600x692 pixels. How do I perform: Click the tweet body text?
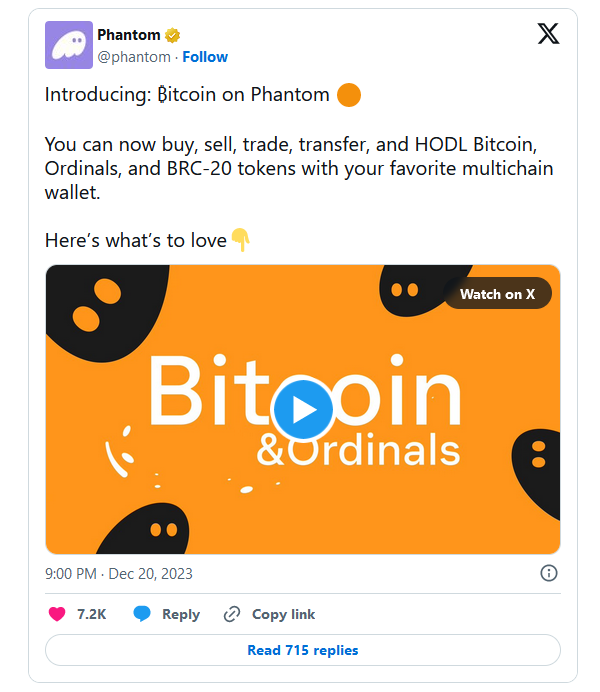point(298,168)
